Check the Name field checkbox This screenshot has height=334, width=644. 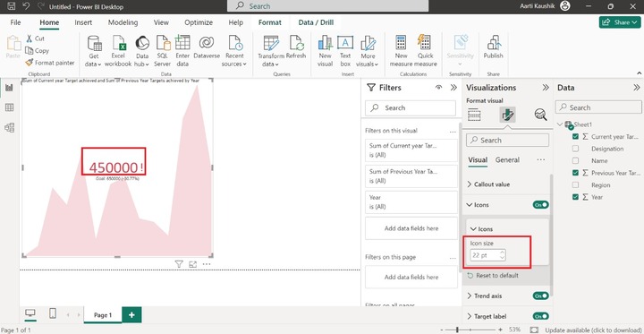575,161
